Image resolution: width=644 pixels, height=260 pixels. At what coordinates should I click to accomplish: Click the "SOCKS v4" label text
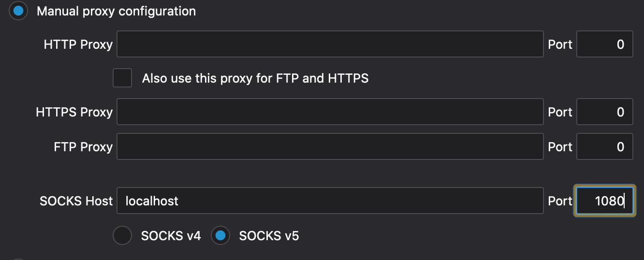pyautogui.click(x=171, y=236)
